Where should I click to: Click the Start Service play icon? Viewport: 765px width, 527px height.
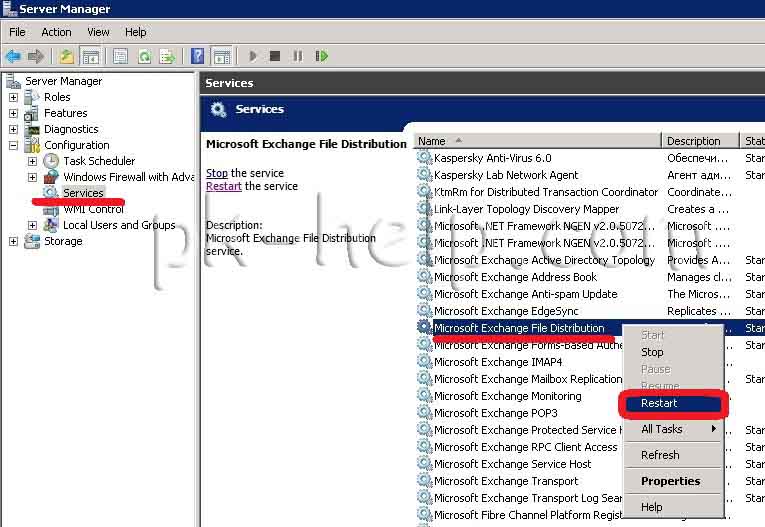coord(253,56)
